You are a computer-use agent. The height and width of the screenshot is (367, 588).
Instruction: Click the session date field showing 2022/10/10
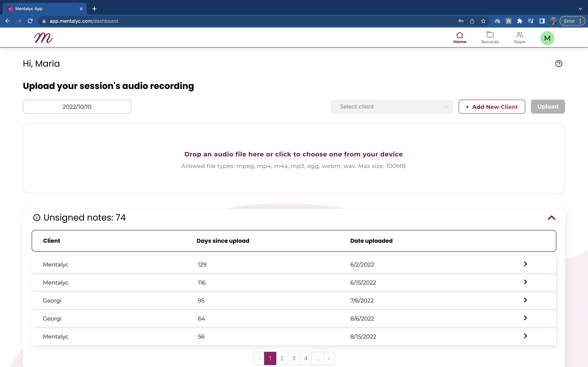coord(77,106)
